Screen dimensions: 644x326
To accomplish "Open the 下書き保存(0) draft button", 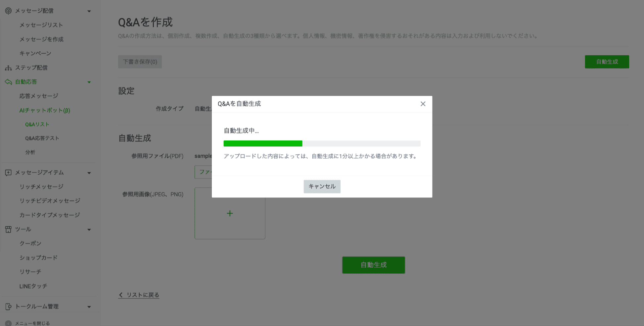I will 140,62.
